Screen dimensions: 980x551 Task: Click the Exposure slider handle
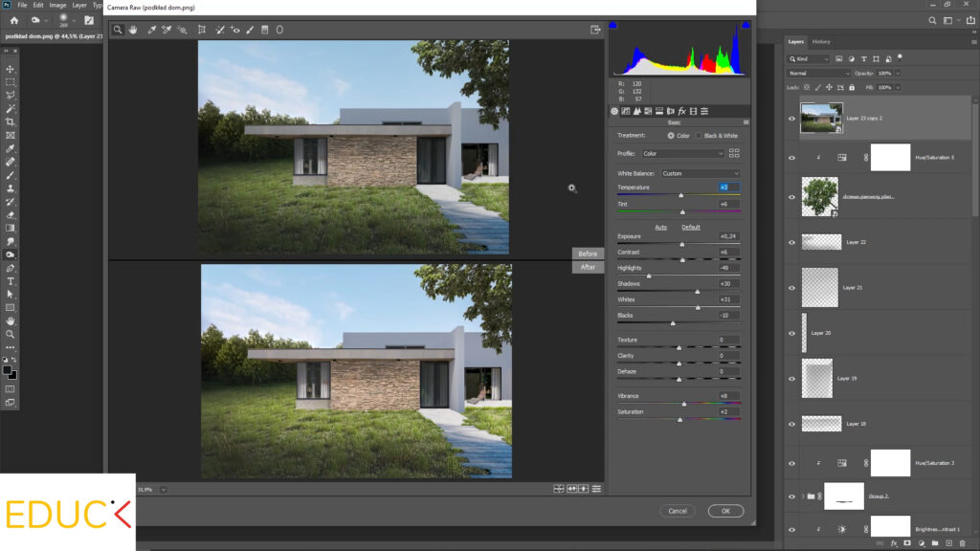point(681,244)
